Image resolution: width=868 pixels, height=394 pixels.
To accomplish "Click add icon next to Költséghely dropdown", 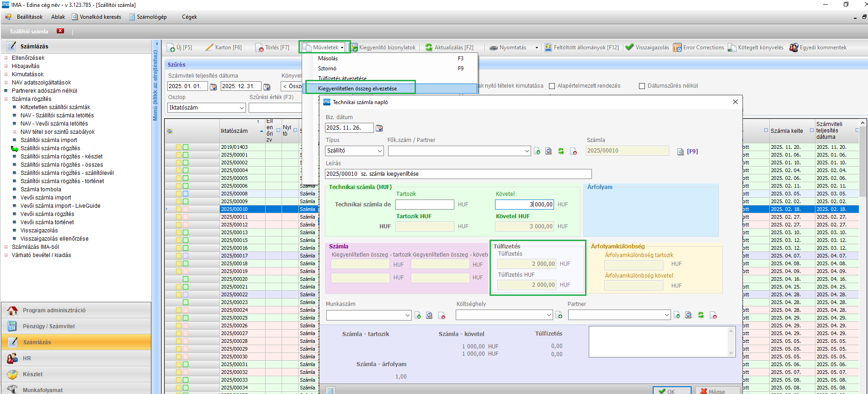I will pyautogui.click(x=559, y=315).
